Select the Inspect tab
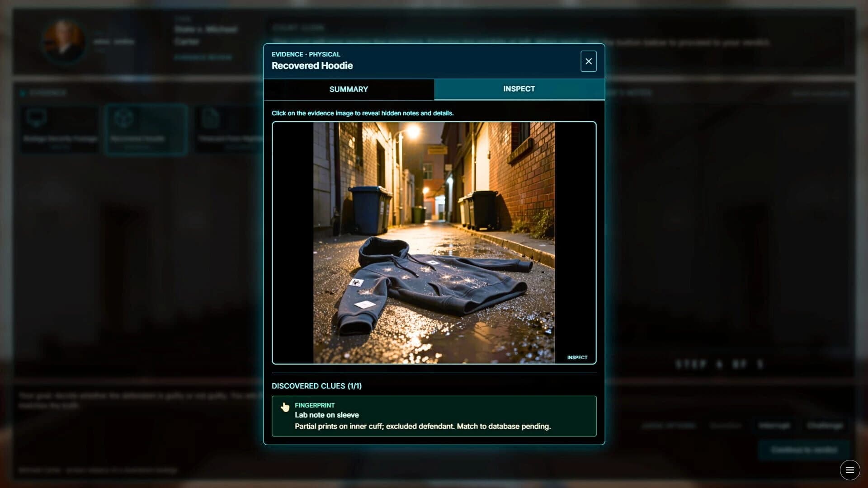 pos(519,89)
